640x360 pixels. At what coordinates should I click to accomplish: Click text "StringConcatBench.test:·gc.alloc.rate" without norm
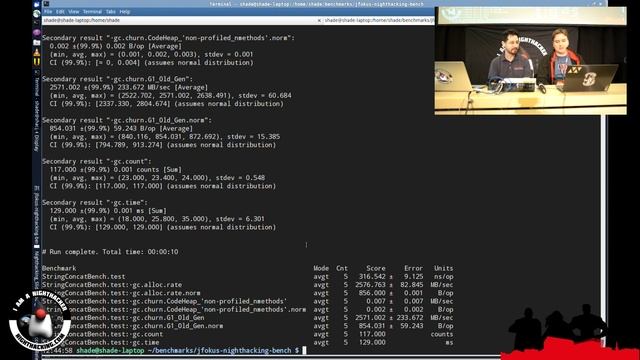pyautogui.click(x=112, y=284)
